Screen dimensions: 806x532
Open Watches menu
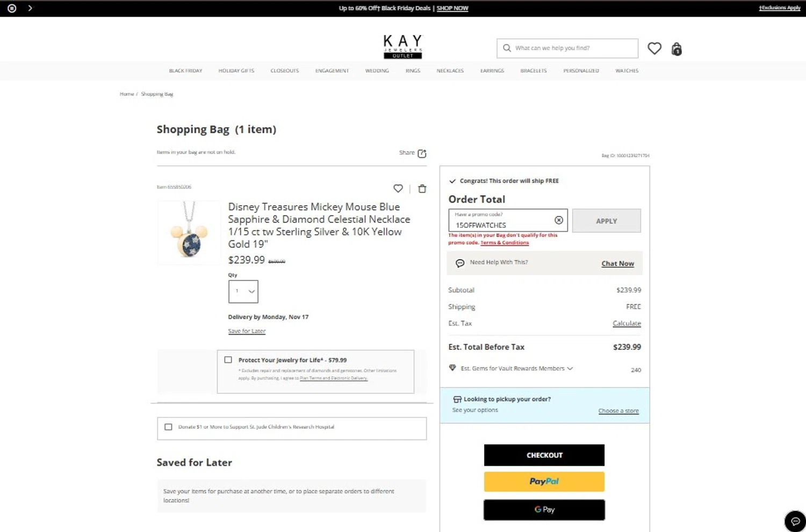pos(627,70)
